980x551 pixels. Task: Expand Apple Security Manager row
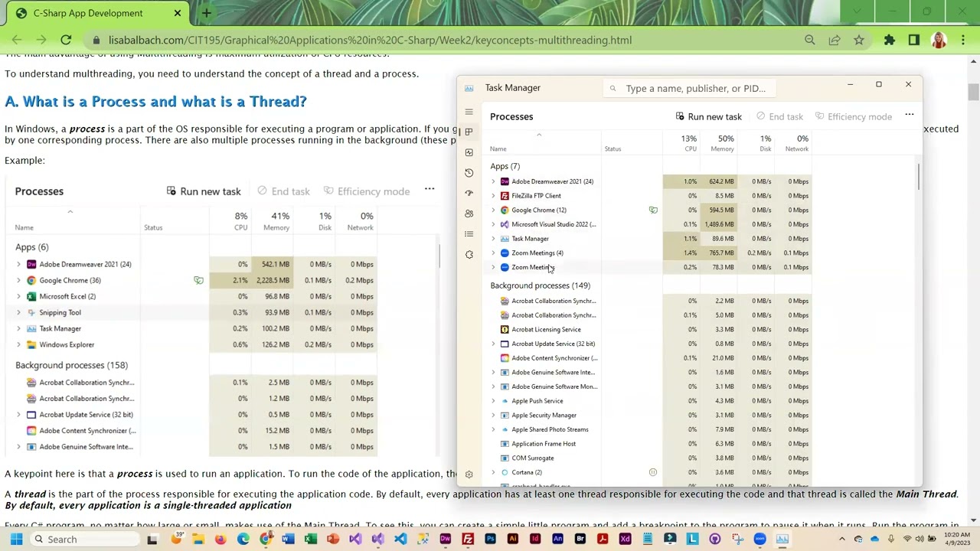(x=493, y=415)
